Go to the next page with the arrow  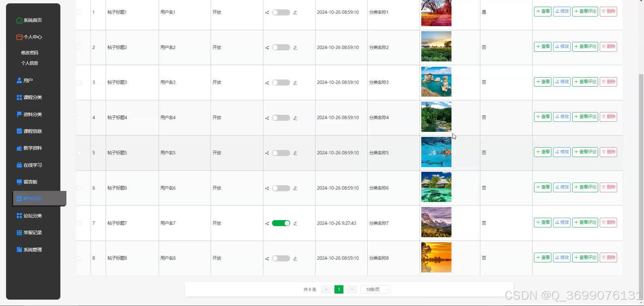pos(352,290)
